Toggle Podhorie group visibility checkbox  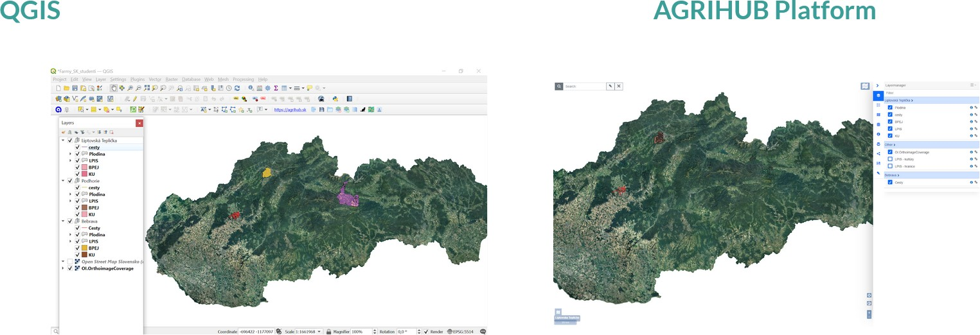point(69,181)
